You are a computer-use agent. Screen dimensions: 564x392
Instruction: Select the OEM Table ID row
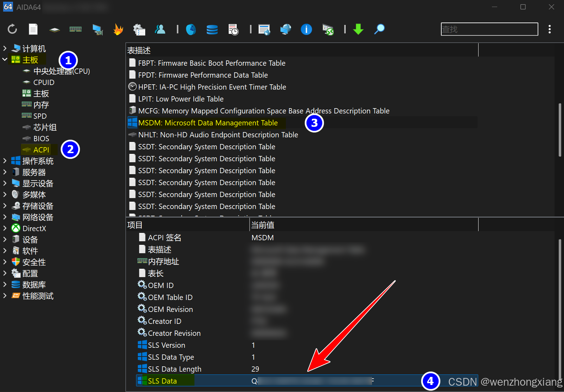click(x=307, y=298)
